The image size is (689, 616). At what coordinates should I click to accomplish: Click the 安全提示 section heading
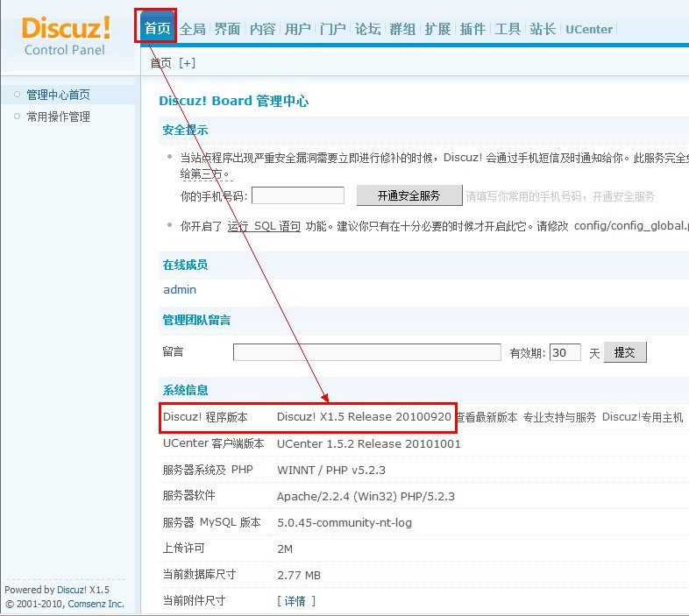click(185, 130)
